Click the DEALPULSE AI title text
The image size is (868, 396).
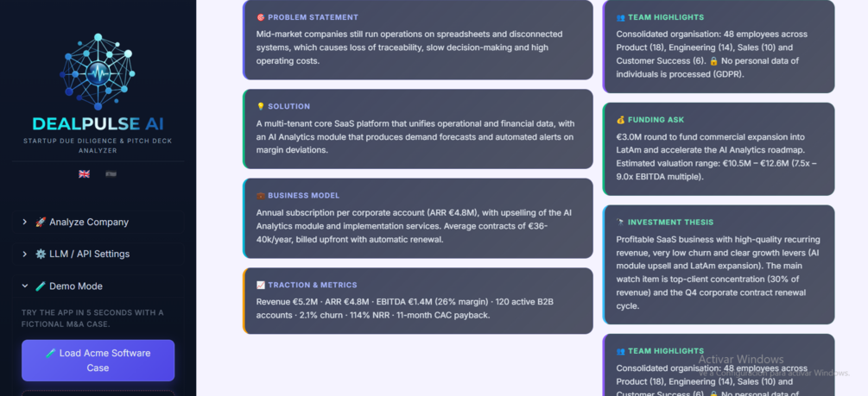click(98, 123)
